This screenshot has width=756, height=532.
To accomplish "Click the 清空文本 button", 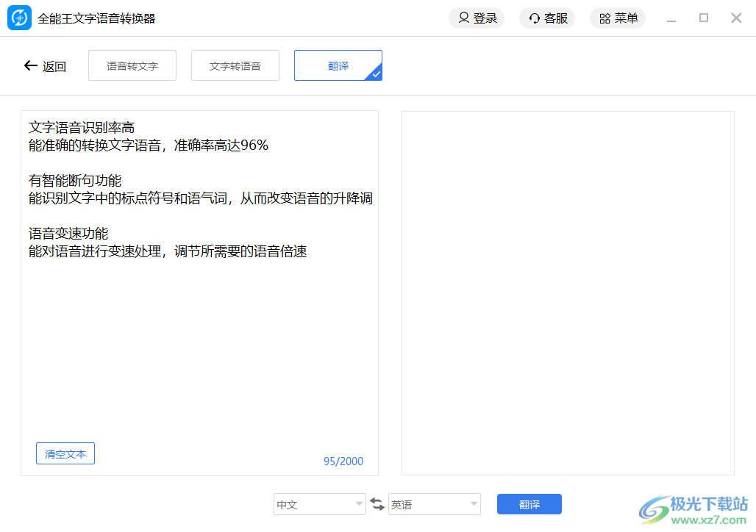I will coord(65,453).
